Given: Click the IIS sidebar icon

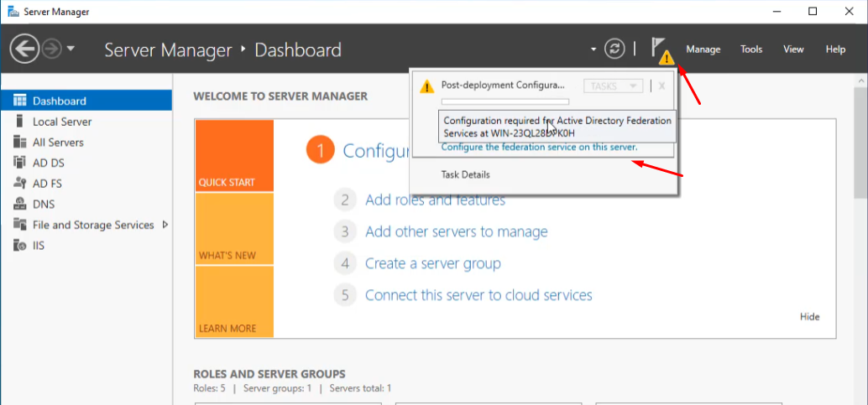Looking at the screenshot, I should (x=20, y=245).
